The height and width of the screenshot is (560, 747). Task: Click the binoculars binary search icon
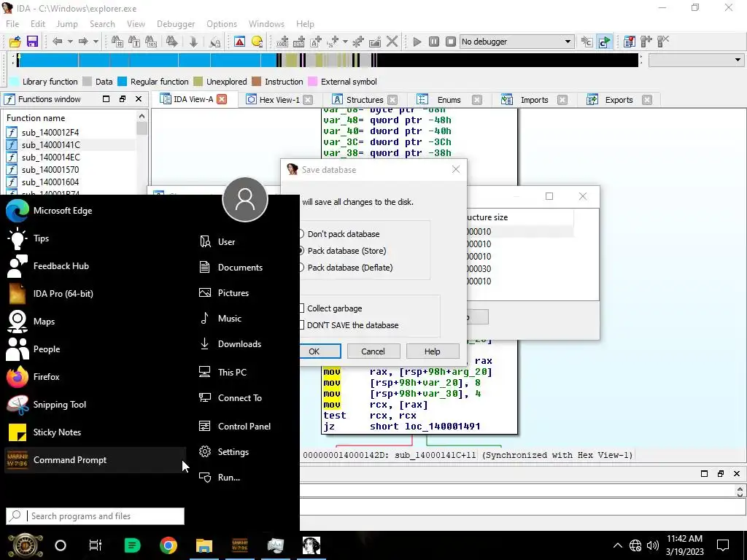151,42
